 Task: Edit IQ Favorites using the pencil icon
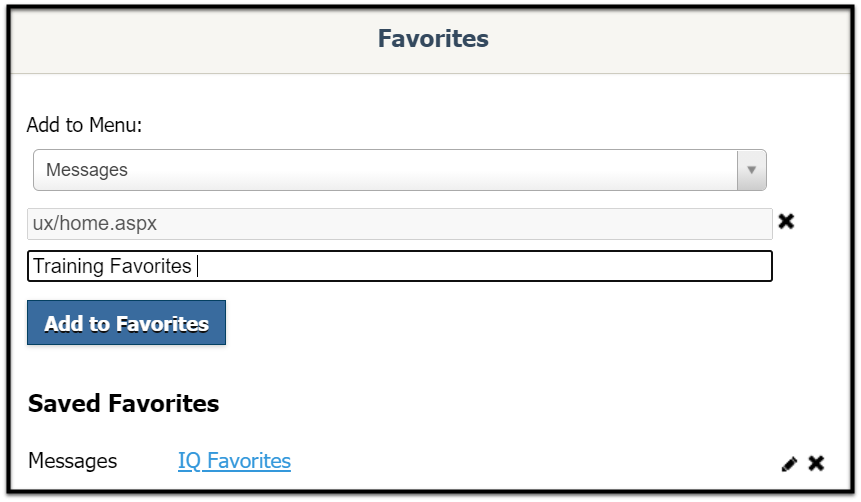pyautogui.click(x=789, y=464)
